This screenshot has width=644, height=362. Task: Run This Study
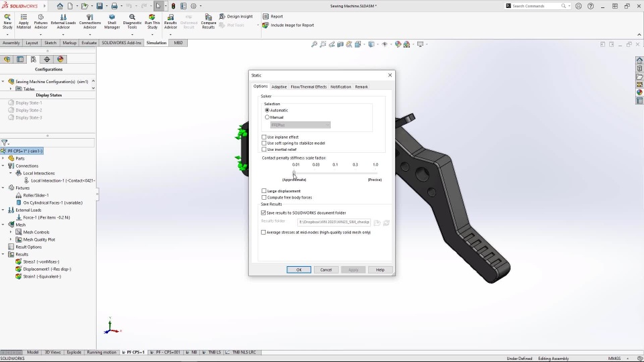[152, 21]
